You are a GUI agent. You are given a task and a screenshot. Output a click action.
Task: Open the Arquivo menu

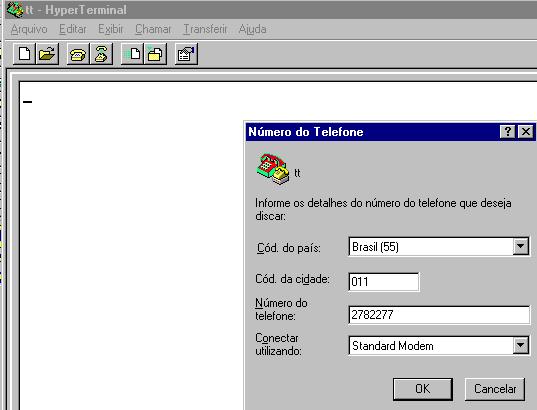point(29,29)
